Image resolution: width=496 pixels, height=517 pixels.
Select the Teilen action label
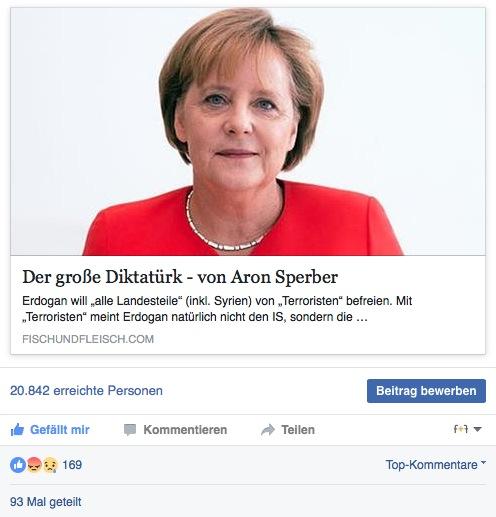(x=298, y=430)
